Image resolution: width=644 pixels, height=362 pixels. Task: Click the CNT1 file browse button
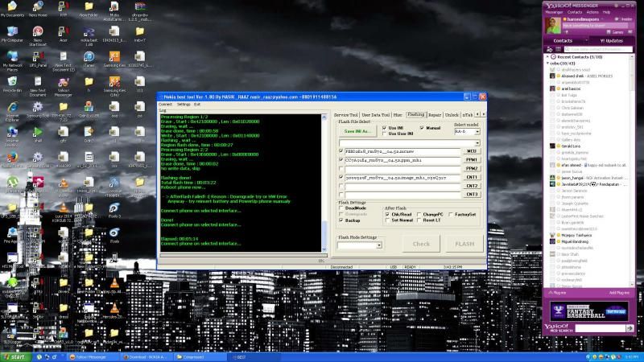click(472, 177)
